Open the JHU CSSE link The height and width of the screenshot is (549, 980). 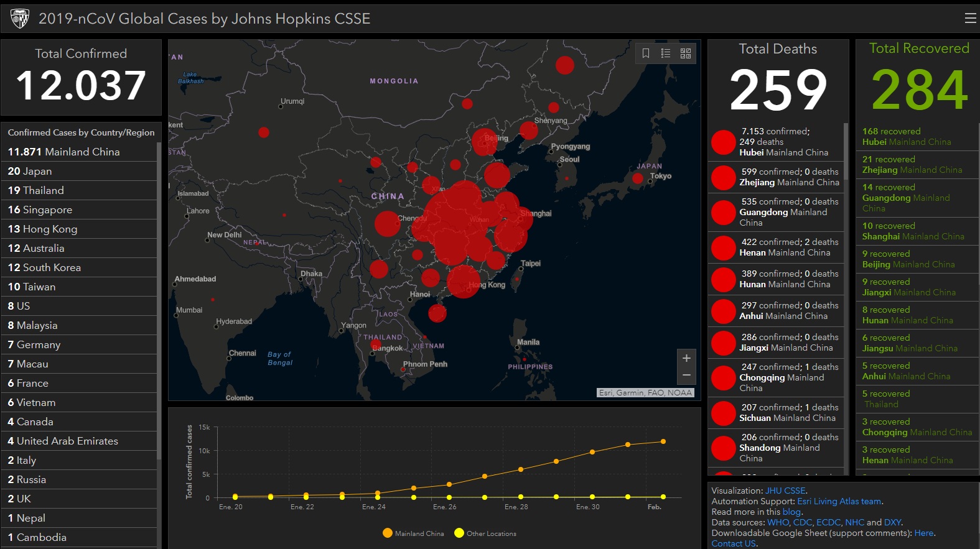tap(785, 491)
